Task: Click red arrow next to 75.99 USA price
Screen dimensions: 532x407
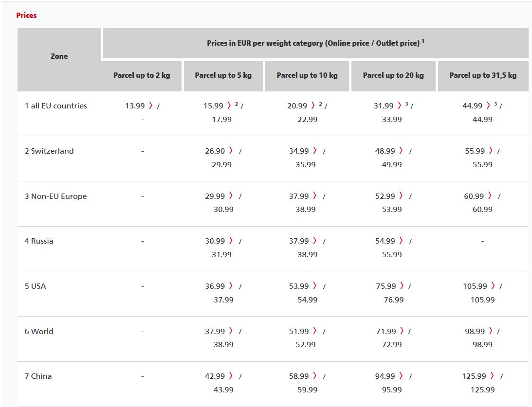Action: point(402,286)
